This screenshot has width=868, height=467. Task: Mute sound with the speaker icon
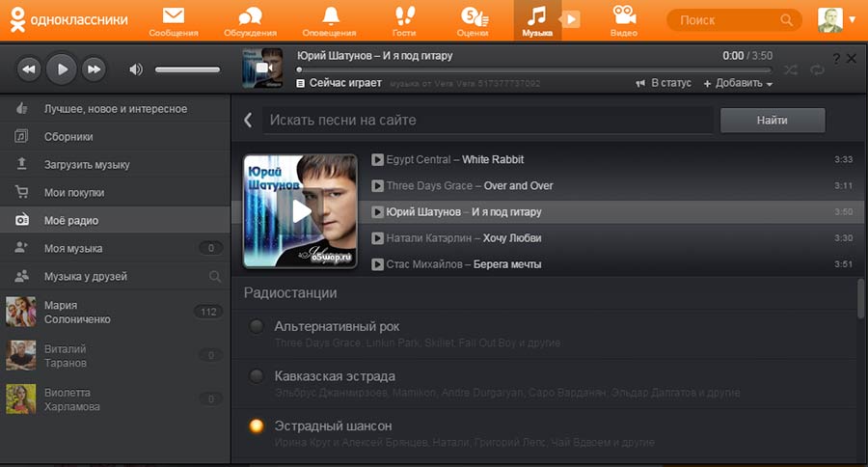pyautogui.click(x=136, y=69)
